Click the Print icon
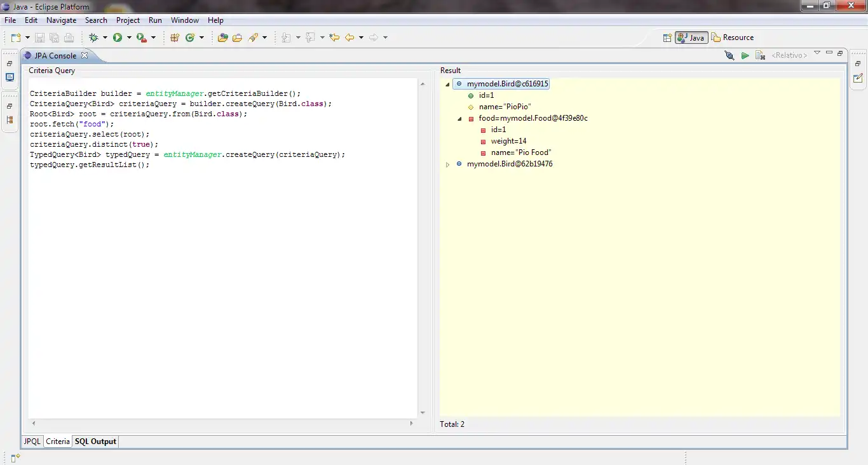868x465 pixels. [69, 38]
